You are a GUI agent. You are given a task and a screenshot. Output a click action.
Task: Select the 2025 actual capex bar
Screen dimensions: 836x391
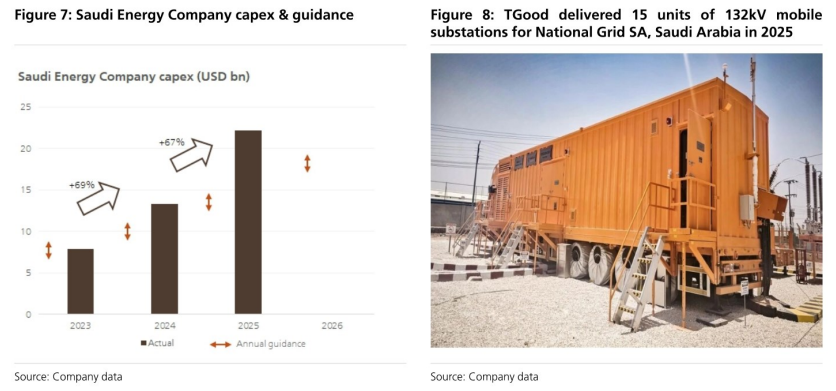coord(248,222)
